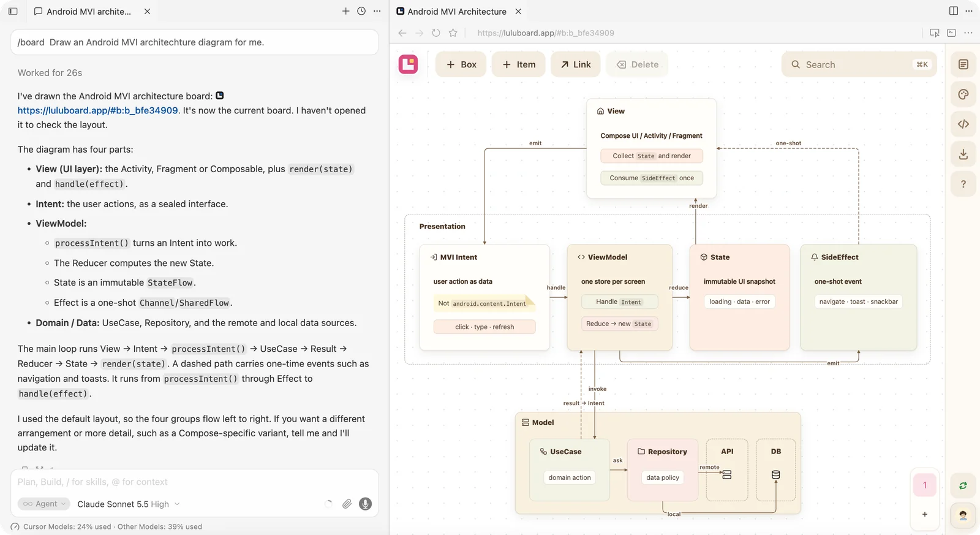Open the notes panel icon in right sidebar
Viewport: 980px width, 535px height.
tap(963, 64)
